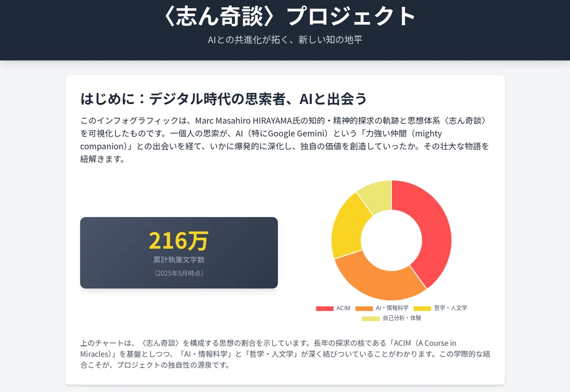This screenshot has height=392, width=570.
Task: Click the heading はじめに：デジタル時代の思索者、AIと出会う
Action: tap(224, 99)
